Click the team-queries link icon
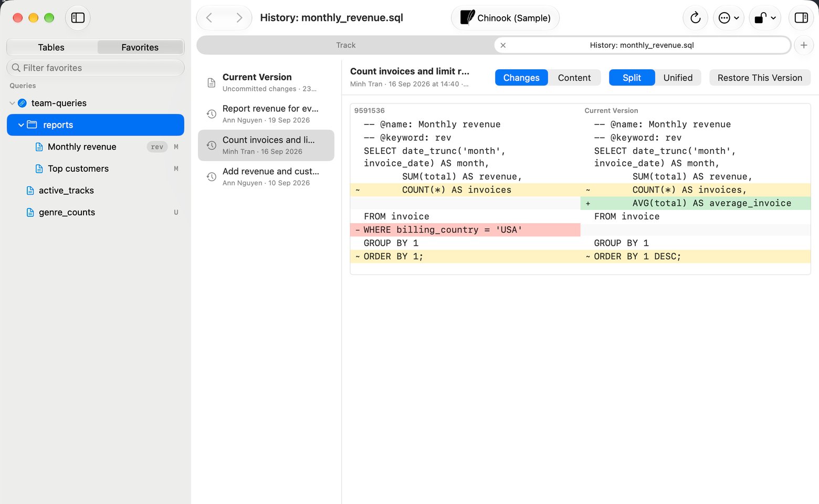Viewport: 819px width, 504px height. (x=23, y=103)
